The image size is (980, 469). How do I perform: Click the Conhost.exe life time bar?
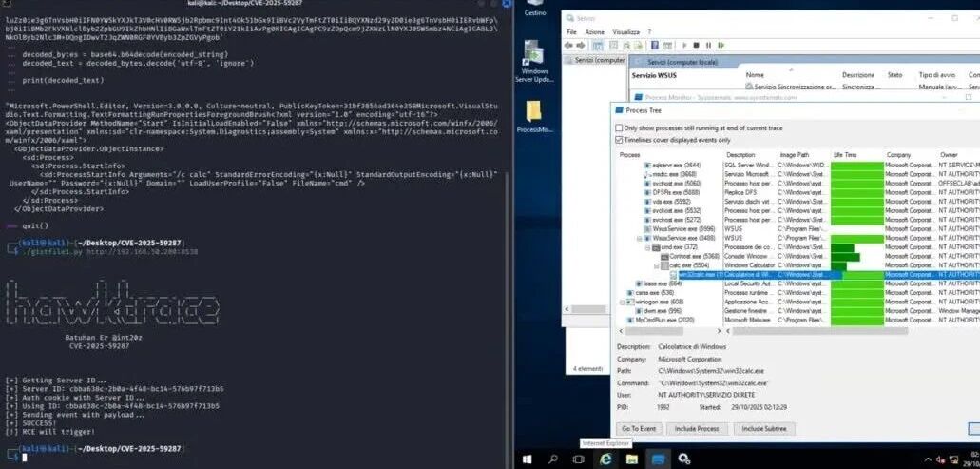point(846,257)
